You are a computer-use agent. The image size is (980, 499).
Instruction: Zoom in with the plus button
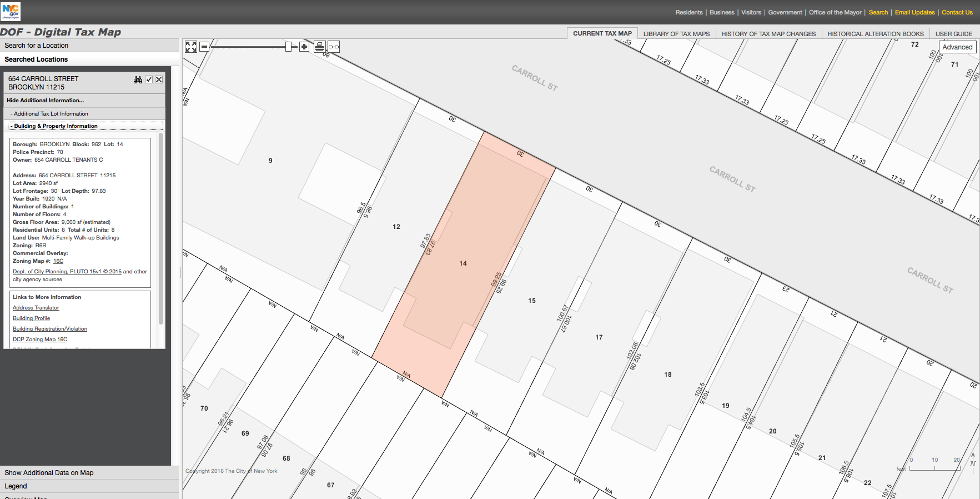coord(304,47)
